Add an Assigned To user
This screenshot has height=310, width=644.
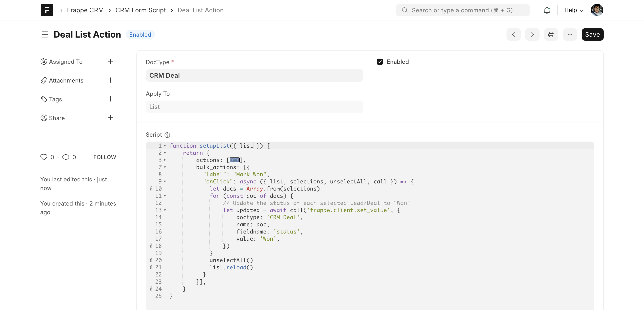[x=110, y=62]
